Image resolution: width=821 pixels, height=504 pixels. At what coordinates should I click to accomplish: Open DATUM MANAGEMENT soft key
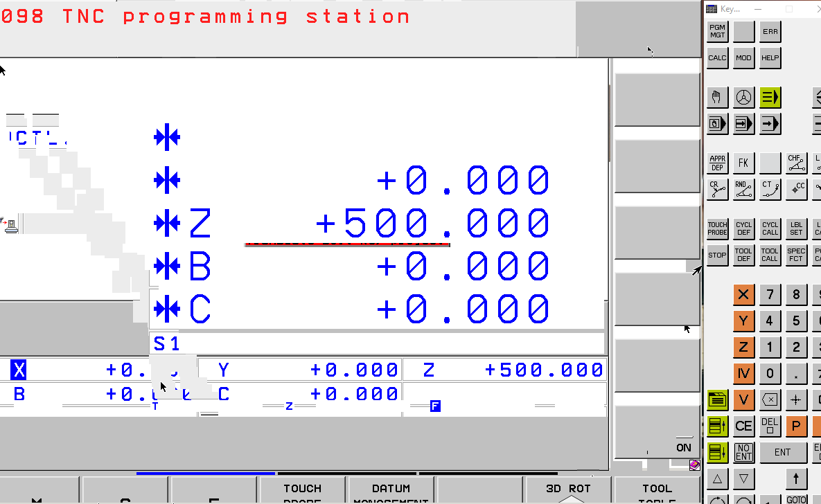coord(391,490)
